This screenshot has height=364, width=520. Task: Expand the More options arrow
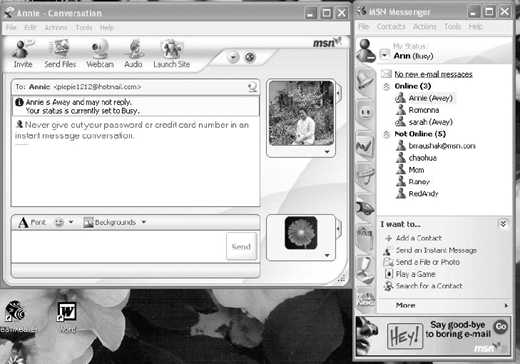click(x=506, y=305)
